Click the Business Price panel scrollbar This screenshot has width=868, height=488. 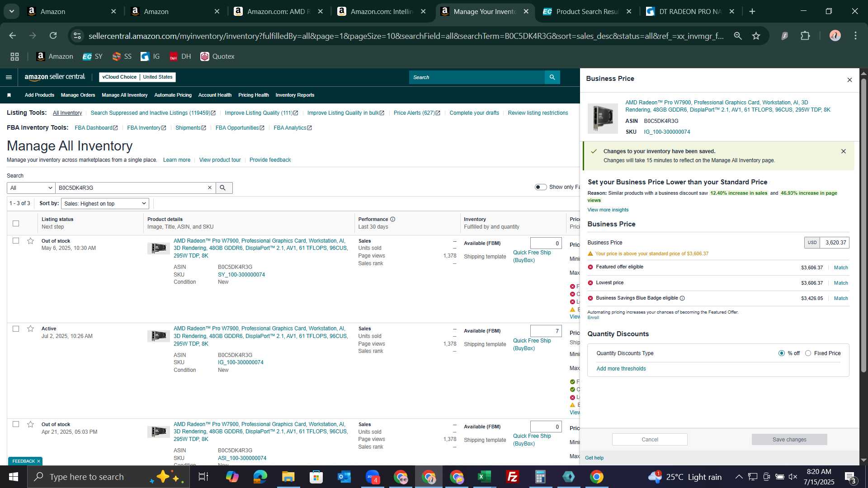tap(863, 226)
